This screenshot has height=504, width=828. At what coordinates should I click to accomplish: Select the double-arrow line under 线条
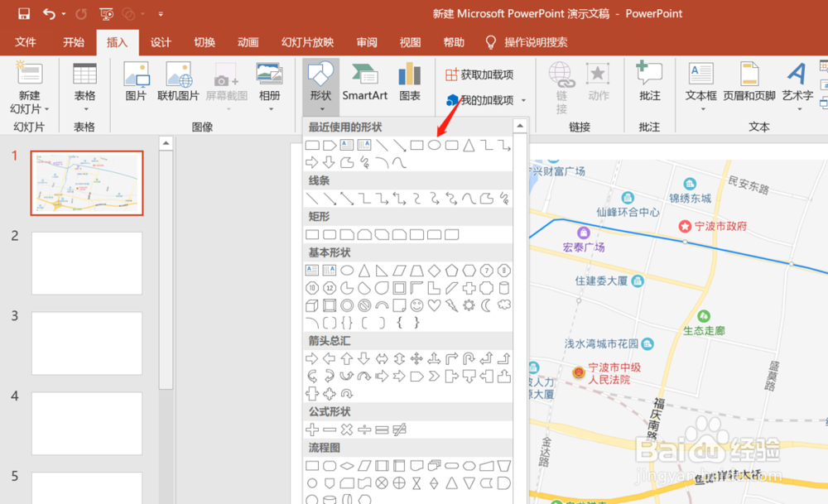(x=347, y=199)
